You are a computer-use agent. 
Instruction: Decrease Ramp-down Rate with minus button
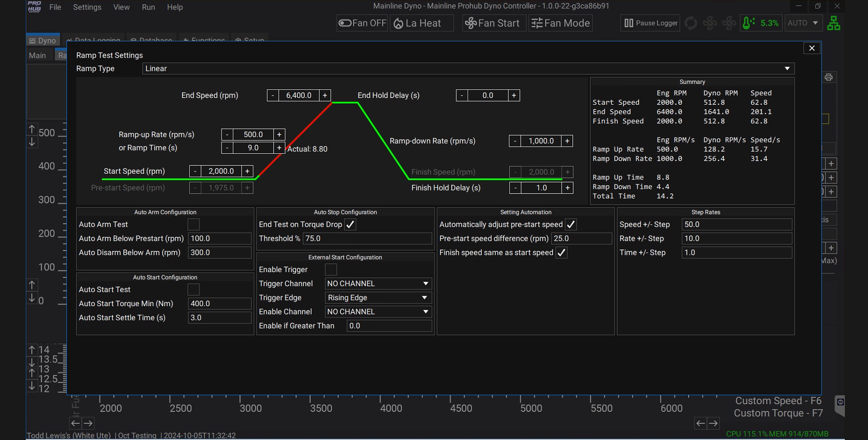click(515, 141)
